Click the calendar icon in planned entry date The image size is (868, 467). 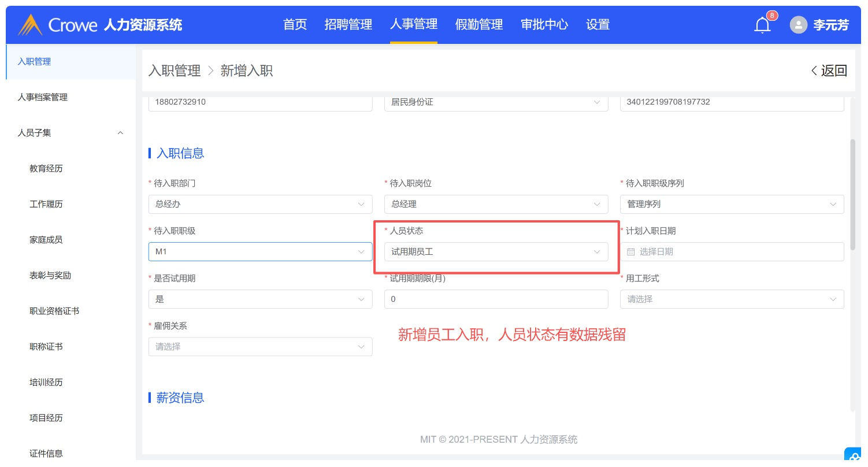tap(630, 252)
